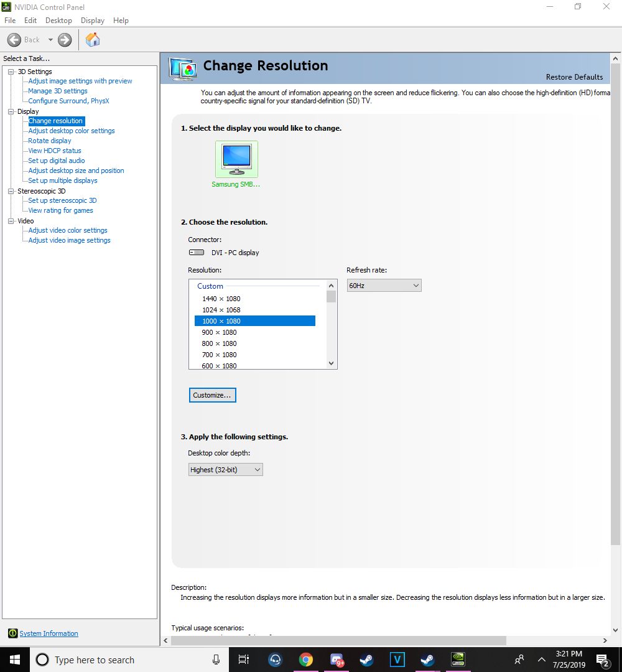The image size is (622, 672).
Task: Collapse the Video tree node
Action: (11, 221)
